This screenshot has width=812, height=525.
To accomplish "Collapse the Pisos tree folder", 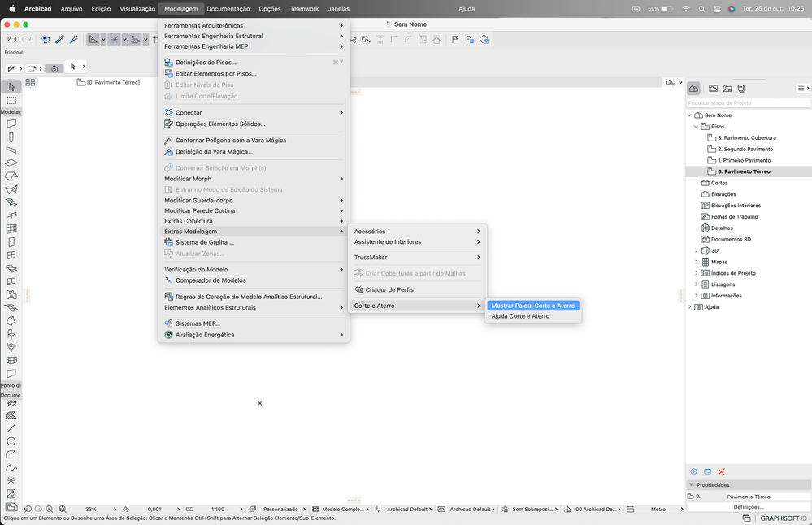I will pos(696,126).
